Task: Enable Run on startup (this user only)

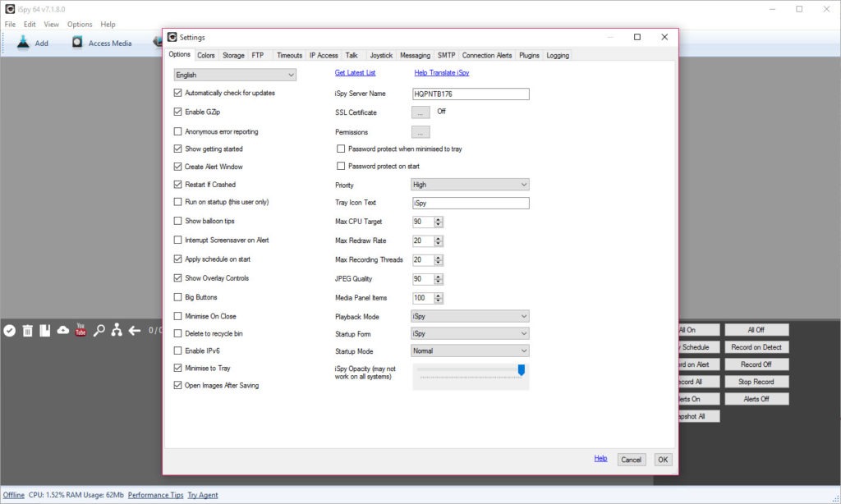Action: click(177, 202)
